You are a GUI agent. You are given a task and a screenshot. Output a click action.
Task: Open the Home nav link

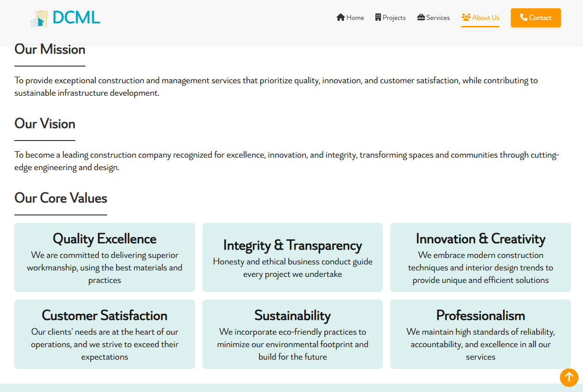coord(355,18)
